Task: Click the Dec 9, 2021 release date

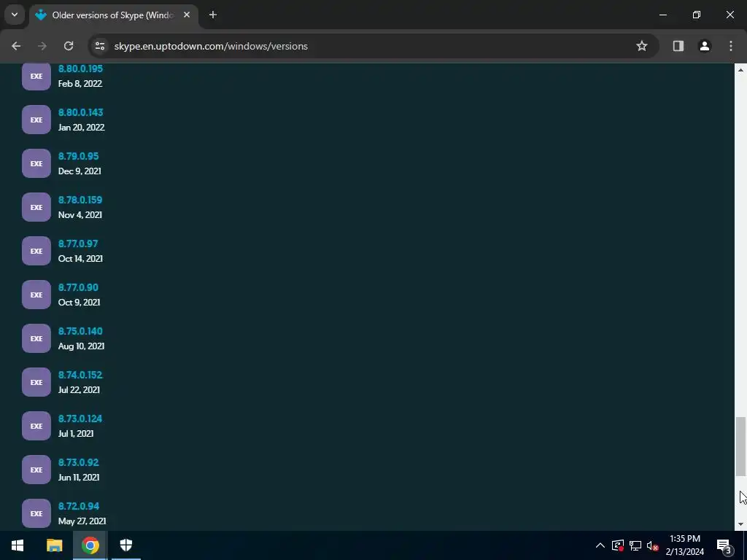Action: coord(80,171)
